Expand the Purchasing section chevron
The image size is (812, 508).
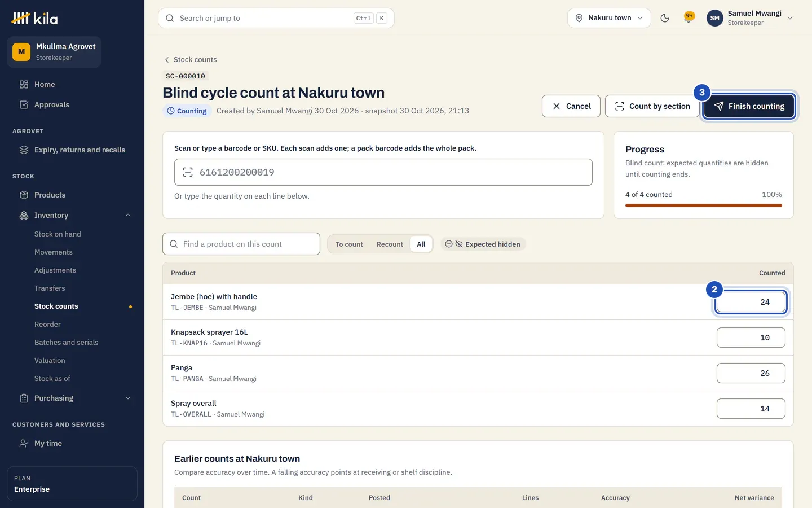point(128,398)
